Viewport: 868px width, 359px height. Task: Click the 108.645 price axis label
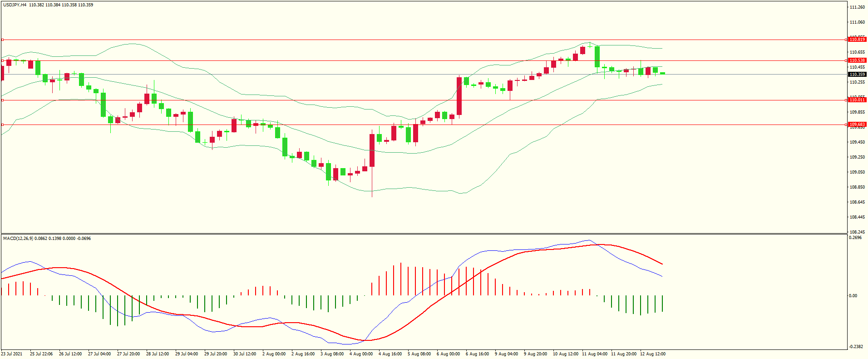857,202
